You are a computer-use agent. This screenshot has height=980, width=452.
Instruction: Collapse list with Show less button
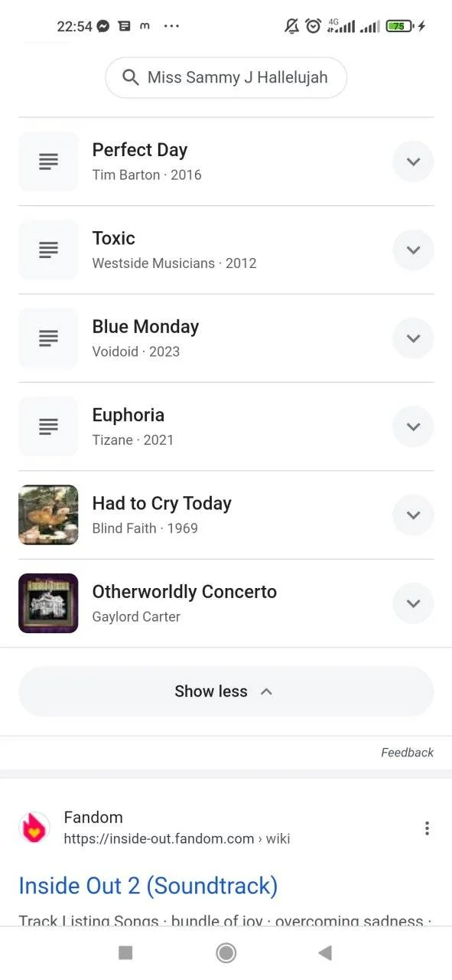point(226,691)
